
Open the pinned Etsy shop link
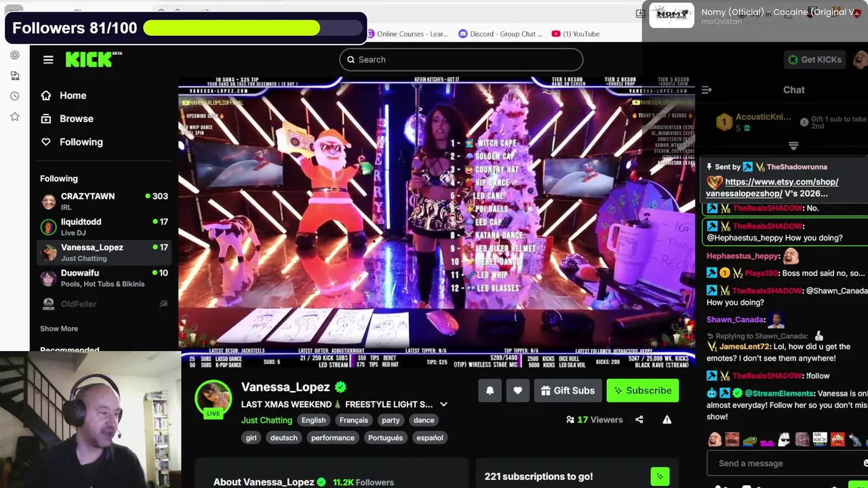click(x=772, y=187)
